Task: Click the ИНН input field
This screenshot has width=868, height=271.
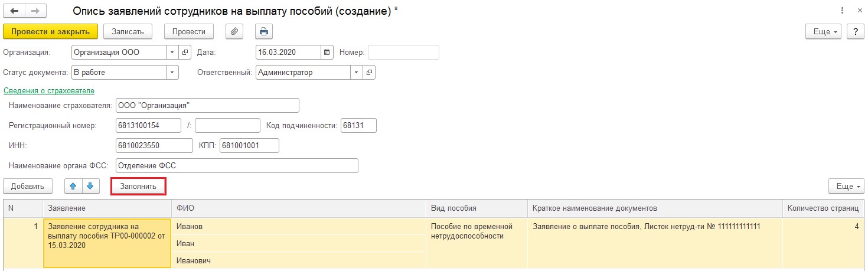Action: (x=155, y=145)
